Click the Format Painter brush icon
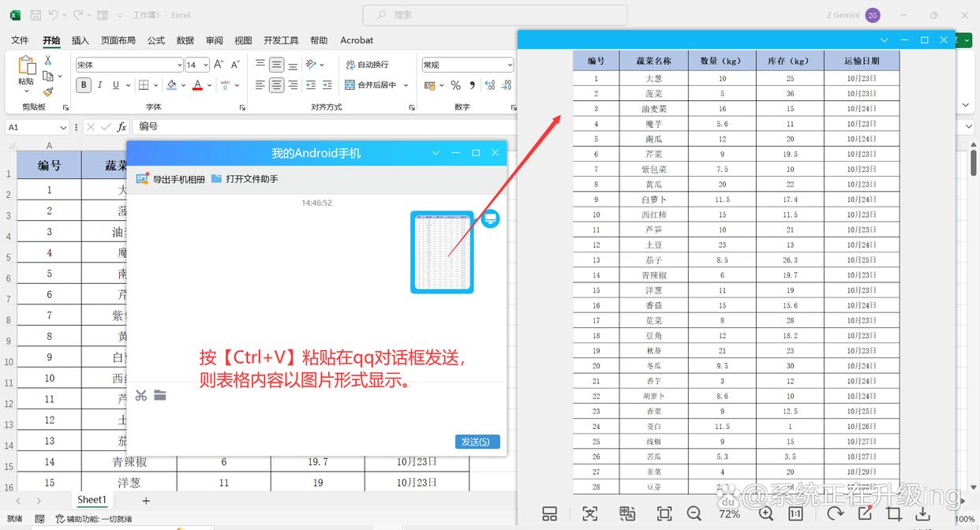This screenshot has height=530, width=980. pyautogui.click(x=48, y=91)
